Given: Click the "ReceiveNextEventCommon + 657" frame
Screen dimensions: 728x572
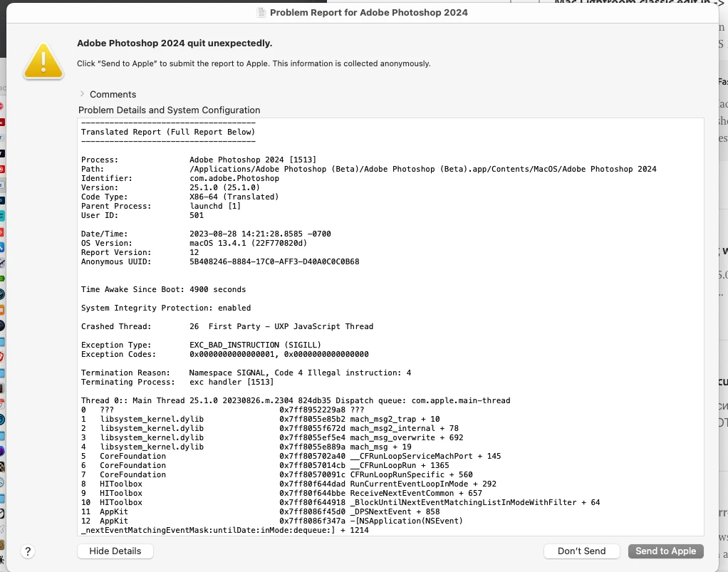Looking at the screenshot, I should click(282, 494).
